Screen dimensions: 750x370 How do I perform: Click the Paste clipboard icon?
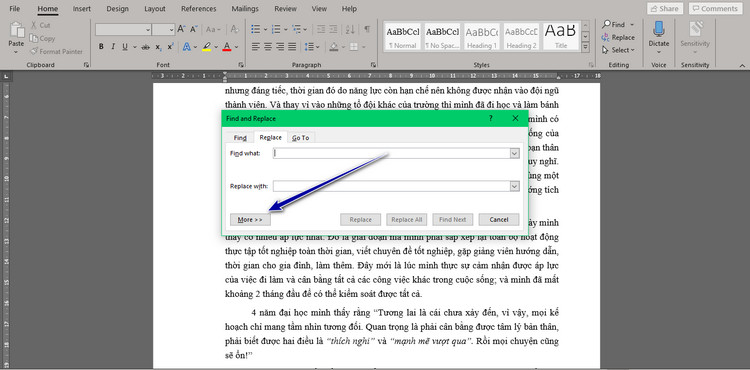coord(16,30)
